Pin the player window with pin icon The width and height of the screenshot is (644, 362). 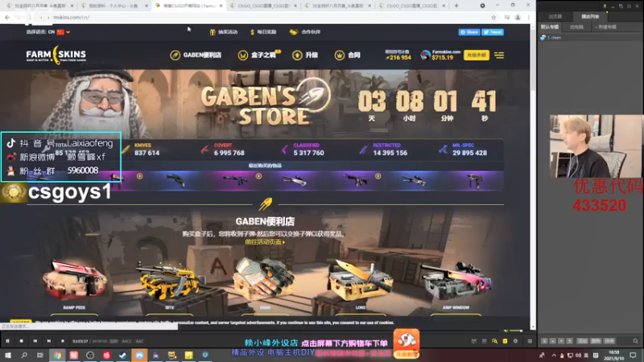[x=605, y=6]
